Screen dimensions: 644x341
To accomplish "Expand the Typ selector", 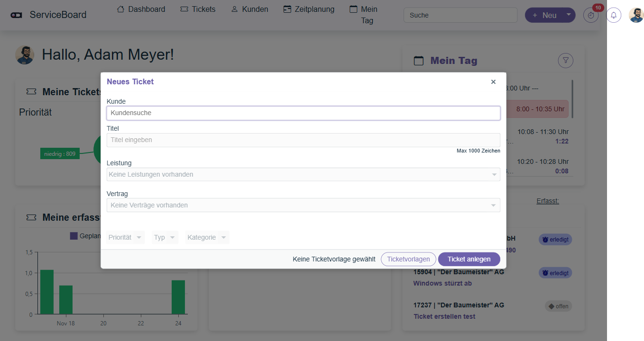I will click(165, 237).
